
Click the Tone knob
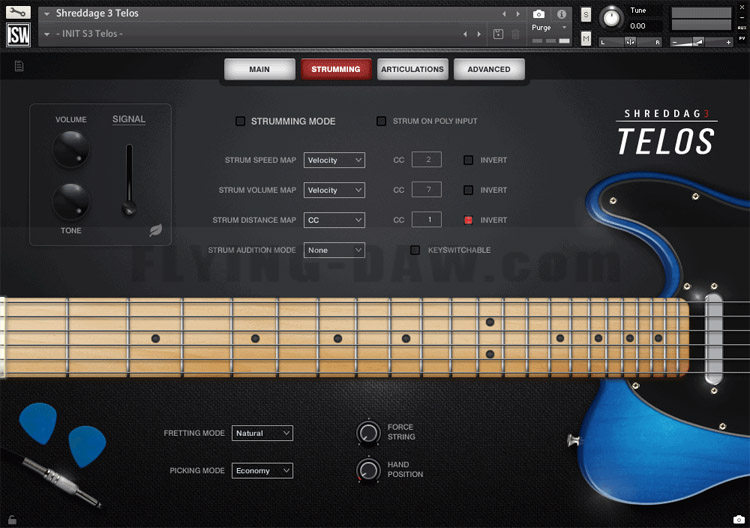click(71, 201)
